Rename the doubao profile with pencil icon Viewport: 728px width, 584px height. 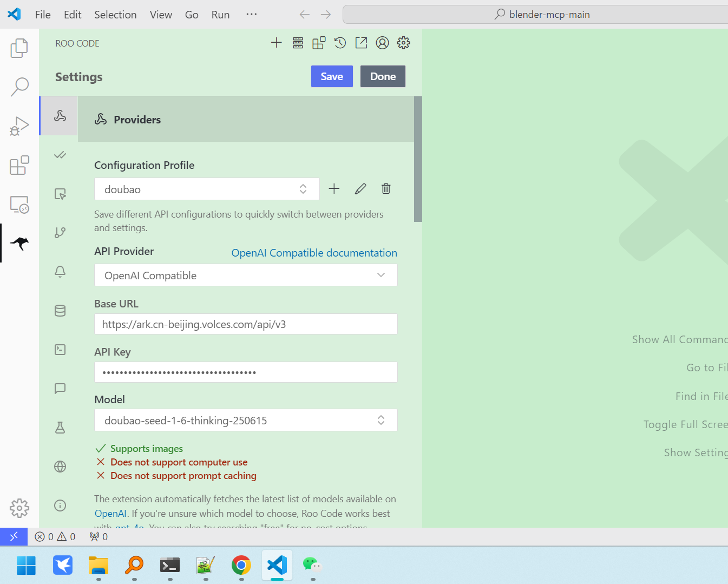[360, 188]
